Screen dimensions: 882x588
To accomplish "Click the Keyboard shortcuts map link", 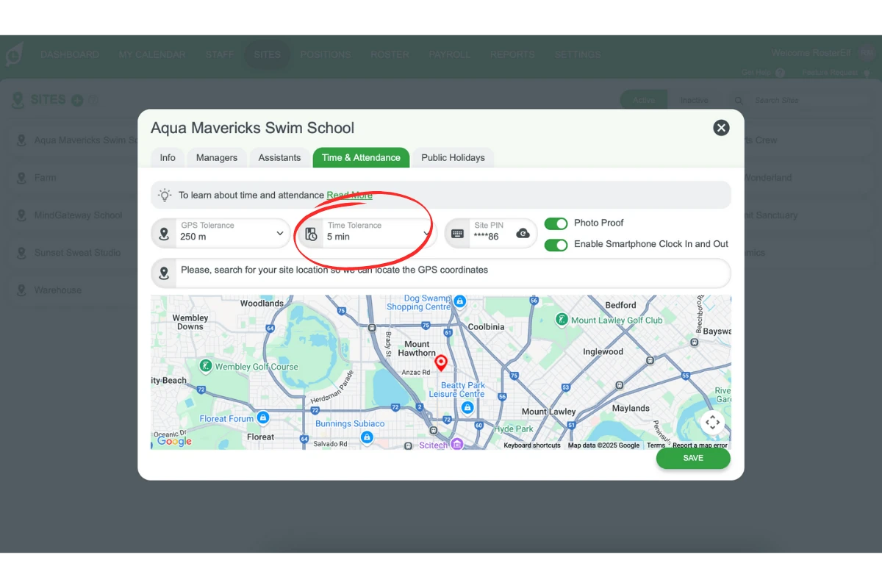I will click(x=532, y=445).
